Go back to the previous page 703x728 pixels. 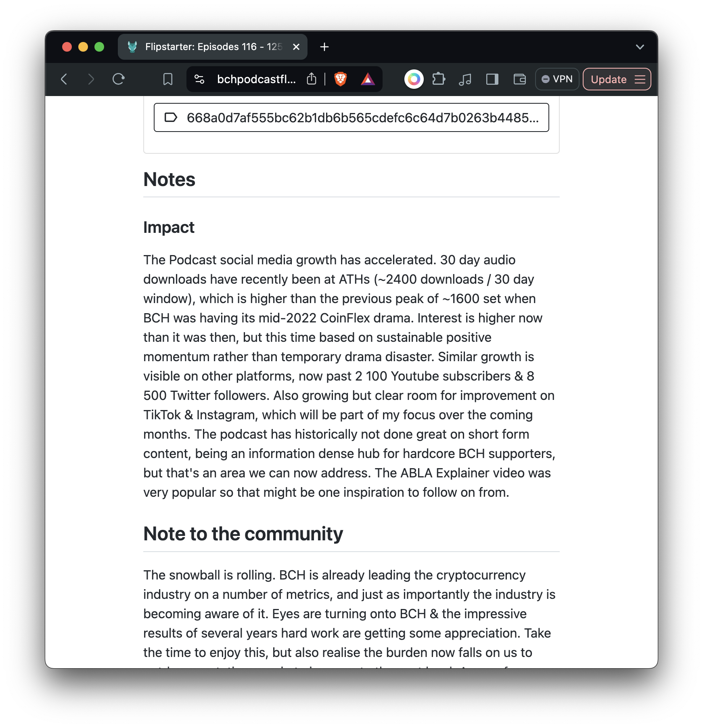pos(64,79)
